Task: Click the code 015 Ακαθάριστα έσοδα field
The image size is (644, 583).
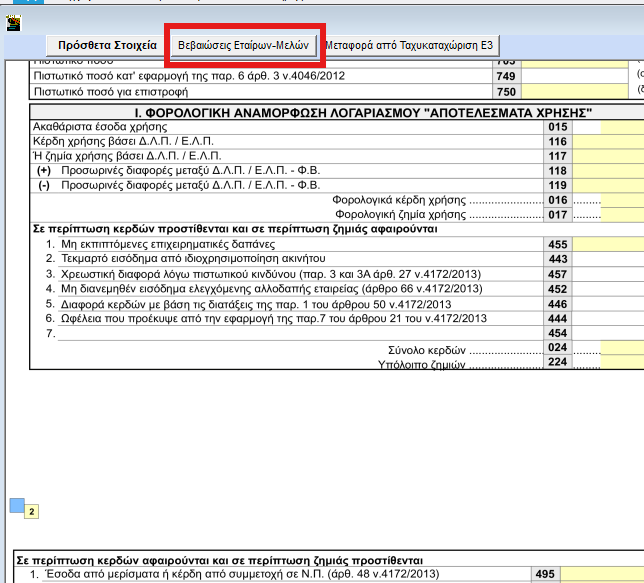Action: [586, 127]
